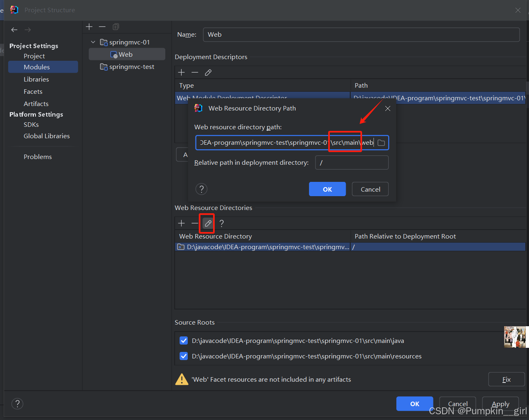Image resolution: width=529 pixels, height=420 pixels.
Task: Open the Libraries settings
Action: 36,80
